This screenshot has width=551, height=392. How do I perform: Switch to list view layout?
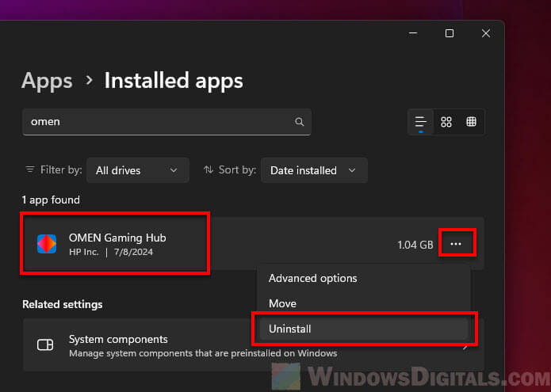click(421, 122)
